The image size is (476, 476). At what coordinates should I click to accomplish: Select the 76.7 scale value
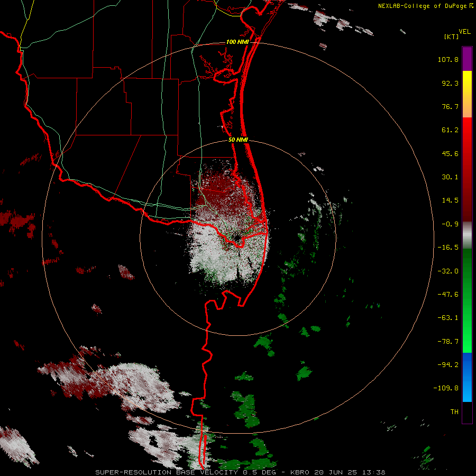[450, 106]
